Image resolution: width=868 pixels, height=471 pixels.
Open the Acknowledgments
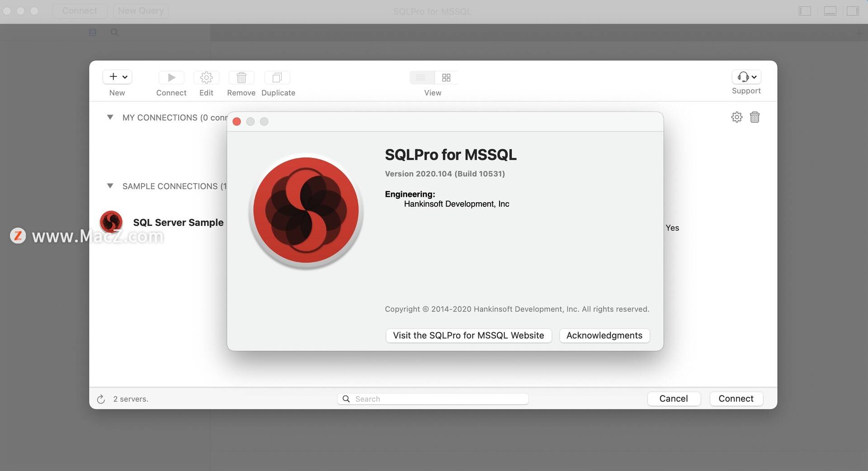[604, 336]
